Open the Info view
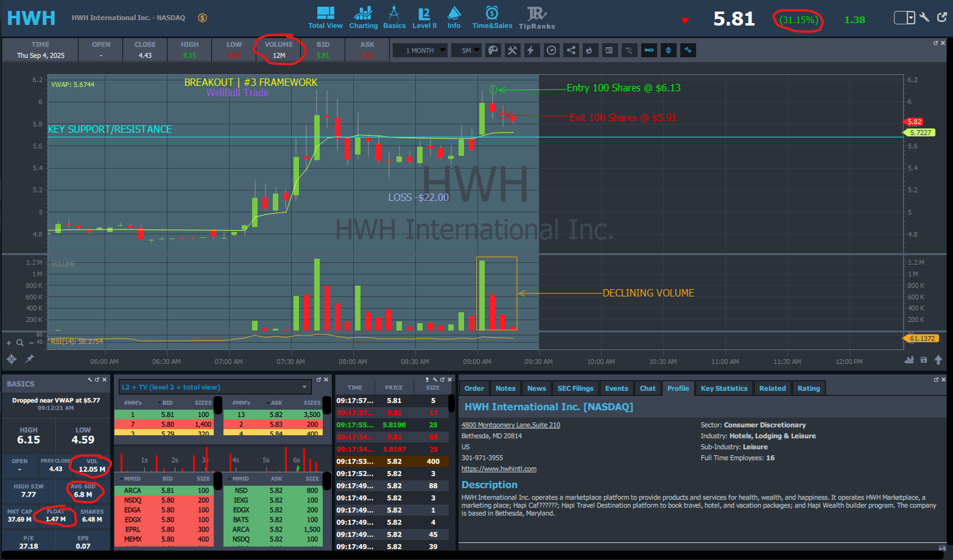The width and height of the screenshot is (953, 560). (454, 17)
